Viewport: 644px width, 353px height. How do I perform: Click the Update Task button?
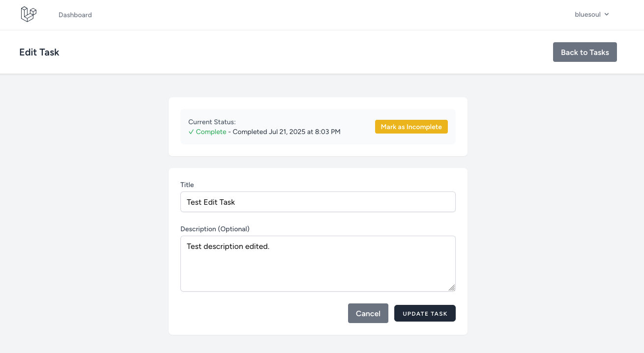[x=425, y=313]
